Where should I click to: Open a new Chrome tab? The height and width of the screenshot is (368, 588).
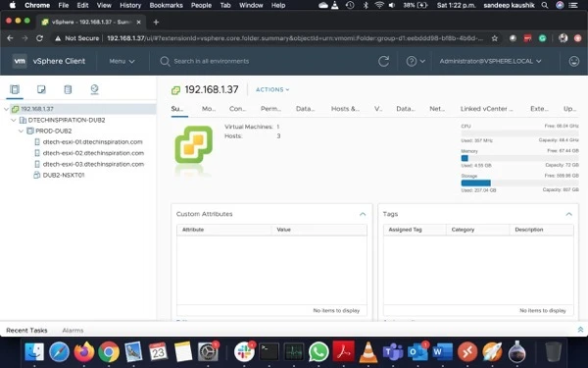(156, 23)
